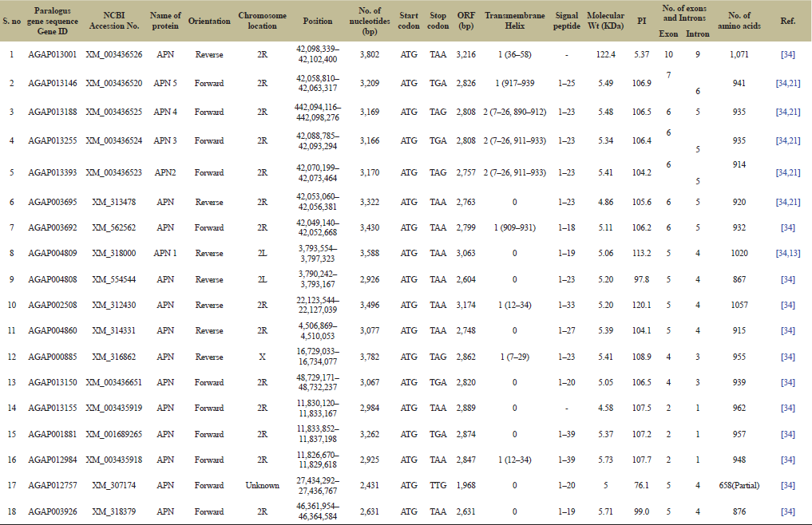Click the reference link for AGAP003926 row
Image resolution: width=812 pixels, height=525 pixels.
[787, 511]
